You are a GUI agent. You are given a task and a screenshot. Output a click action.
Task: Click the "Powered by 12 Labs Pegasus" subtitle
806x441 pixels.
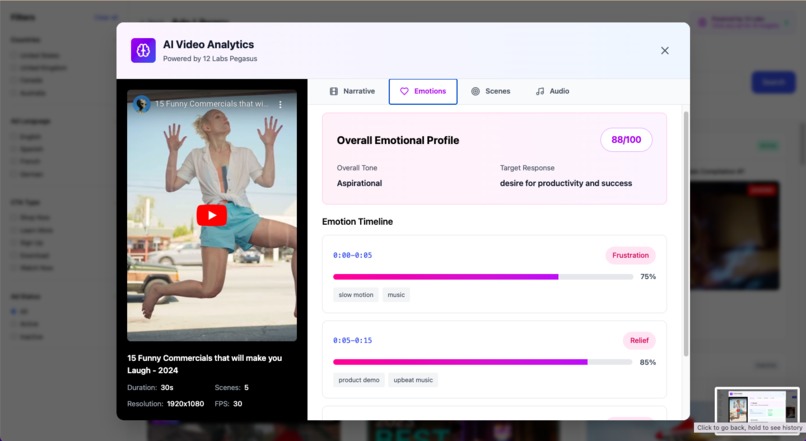[x=210, y=59]
